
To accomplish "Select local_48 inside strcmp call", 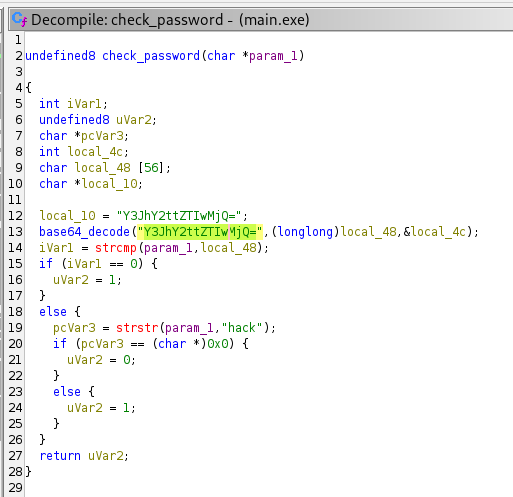I will [x=228, y=248].
